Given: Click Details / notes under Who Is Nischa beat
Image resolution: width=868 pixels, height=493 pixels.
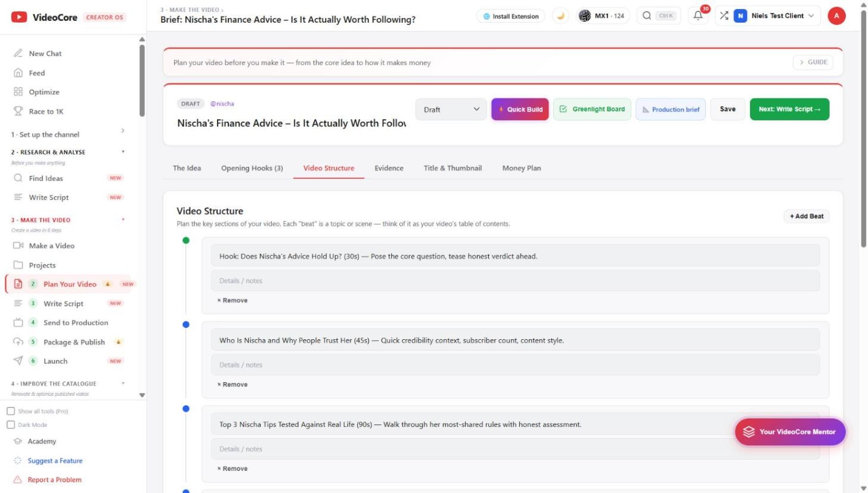Looking at the screenshot, I should (x=515, y=365).
